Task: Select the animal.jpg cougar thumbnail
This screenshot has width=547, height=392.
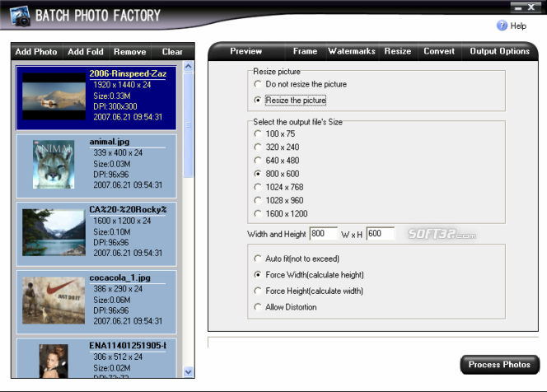Action: (x=54, y=164)
